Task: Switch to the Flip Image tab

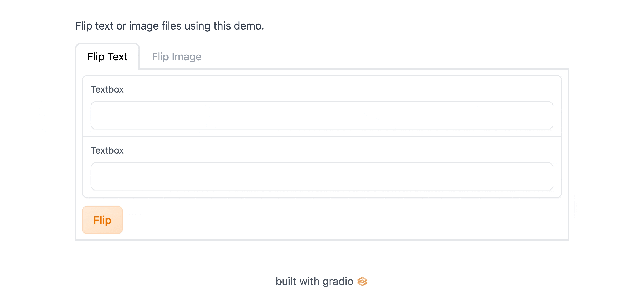Action: click(176, 56)
